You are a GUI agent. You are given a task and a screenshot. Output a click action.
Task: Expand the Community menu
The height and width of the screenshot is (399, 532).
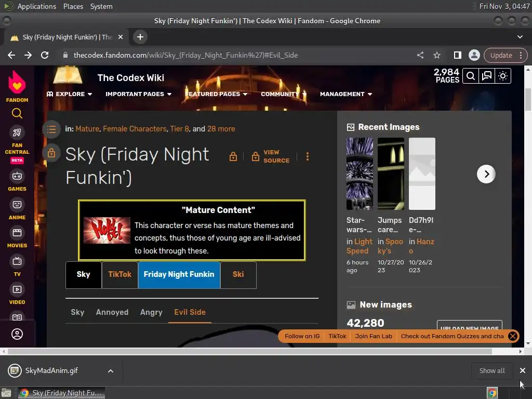(x=284, y=94)
